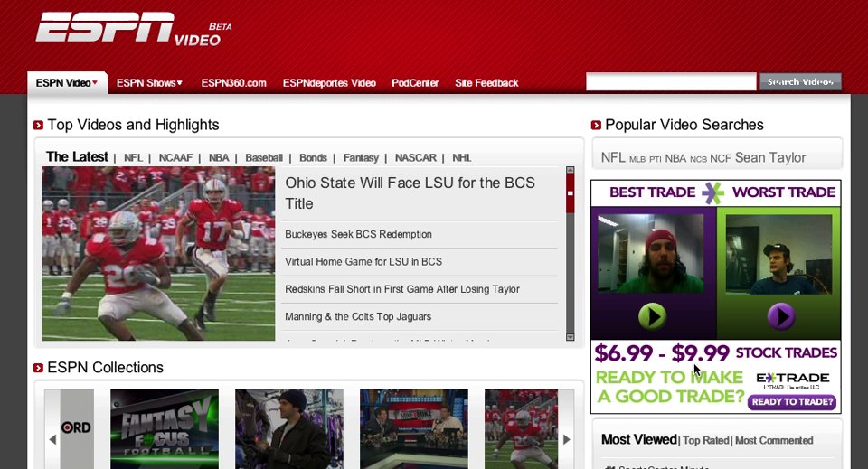Screen dimensions: 868x469
Task: Open Buckeyes Seek BCS Redemption video
Action: pos(358,235)
